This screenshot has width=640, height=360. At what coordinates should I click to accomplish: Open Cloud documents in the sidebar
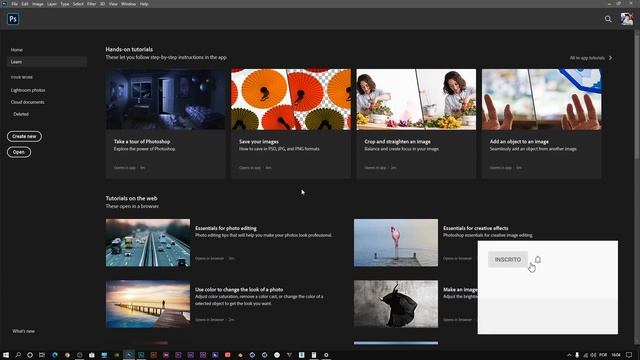click(27, 102)
